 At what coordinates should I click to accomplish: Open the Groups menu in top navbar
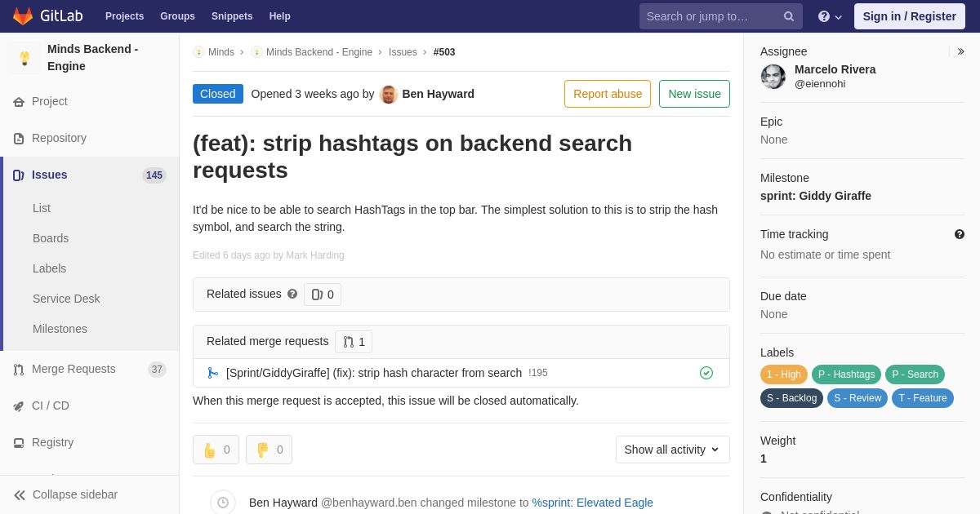coord(177,16)
